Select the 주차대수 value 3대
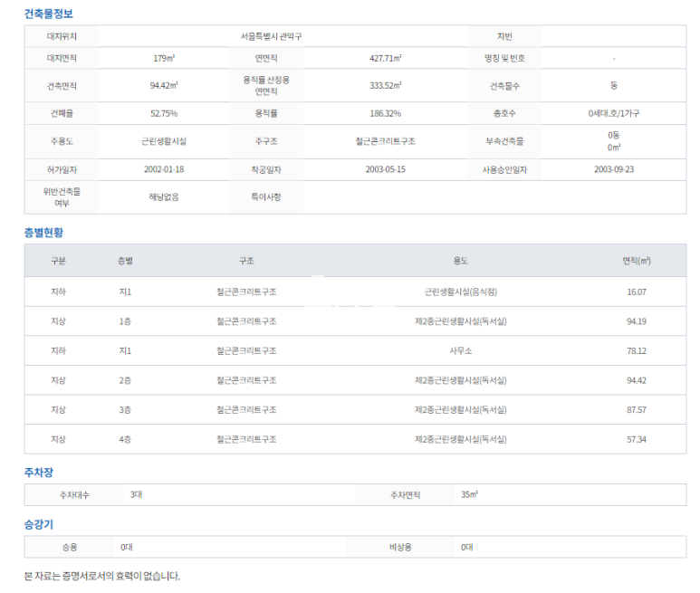 click(x=137, y=495)
